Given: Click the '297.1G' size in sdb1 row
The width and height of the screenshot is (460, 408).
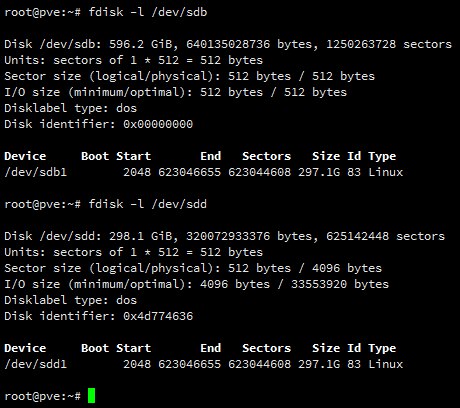Looking at the screenshot, I should click(x=319, y=172).
